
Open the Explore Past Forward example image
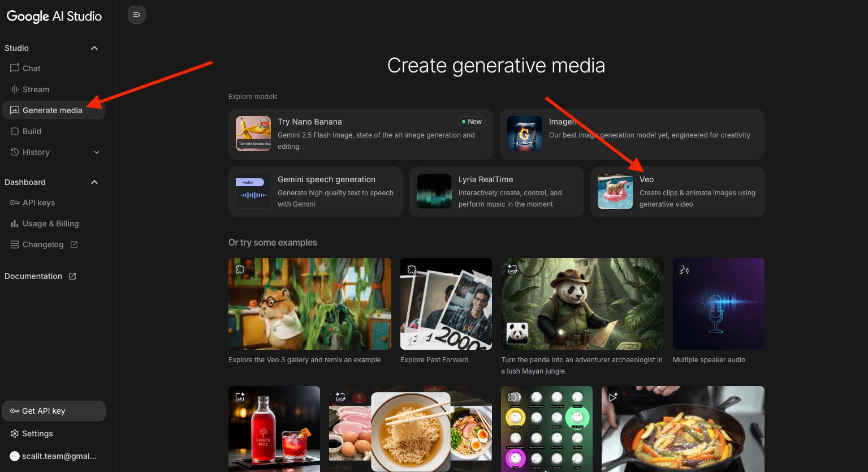click(x=446, y=304)
